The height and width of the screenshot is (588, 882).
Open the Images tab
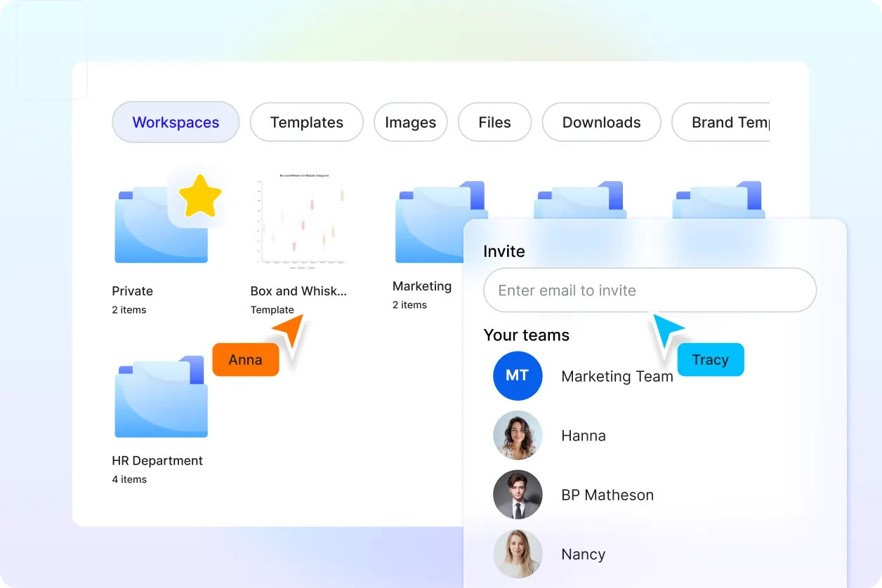410,122
